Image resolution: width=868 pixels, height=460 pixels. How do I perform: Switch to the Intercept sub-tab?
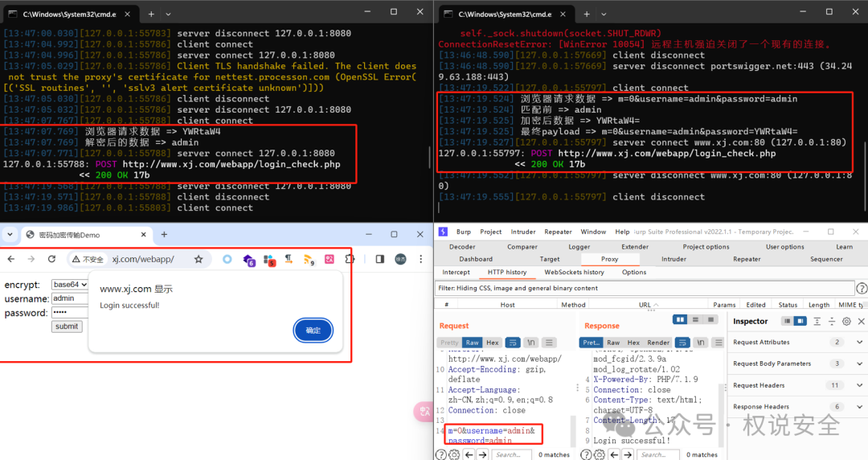coord(456,272)
